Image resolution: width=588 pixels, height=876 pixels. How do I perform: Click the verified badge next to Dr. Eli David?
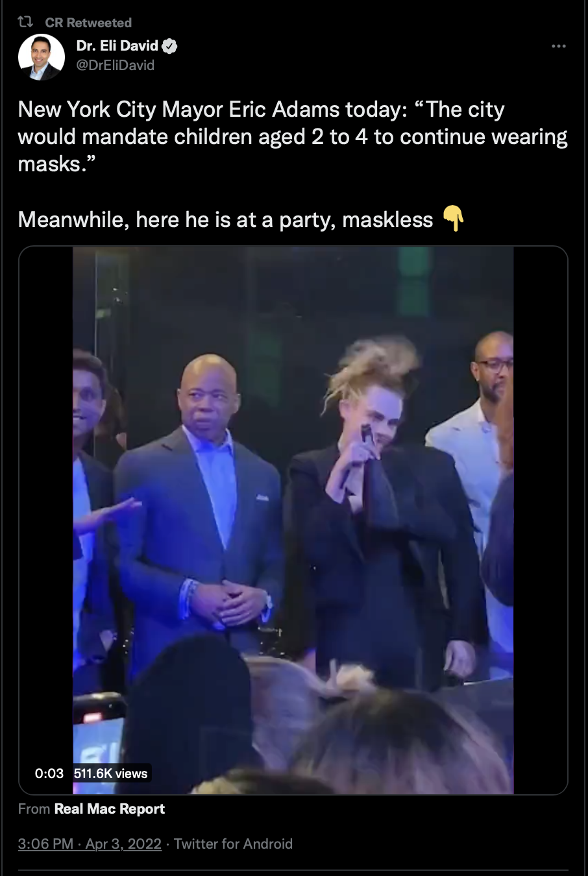[x=170, y=46]
